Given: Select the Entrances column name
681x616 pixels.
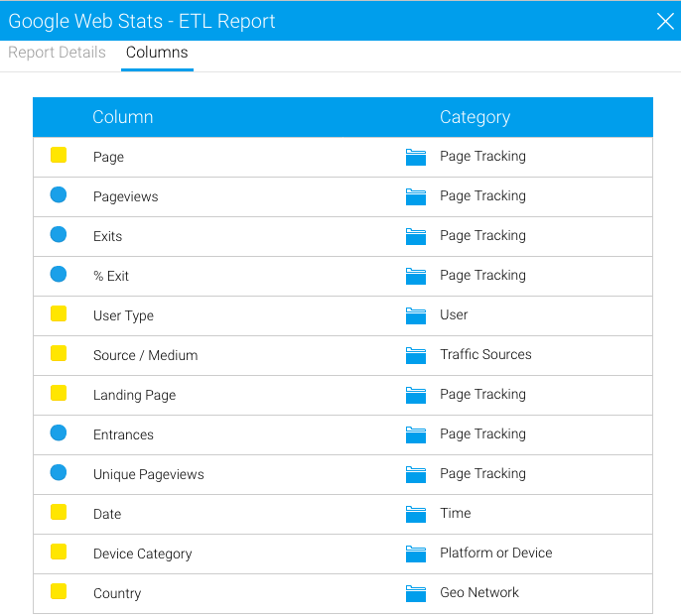Looking at the screenshot, I should [x=123, y=434].
